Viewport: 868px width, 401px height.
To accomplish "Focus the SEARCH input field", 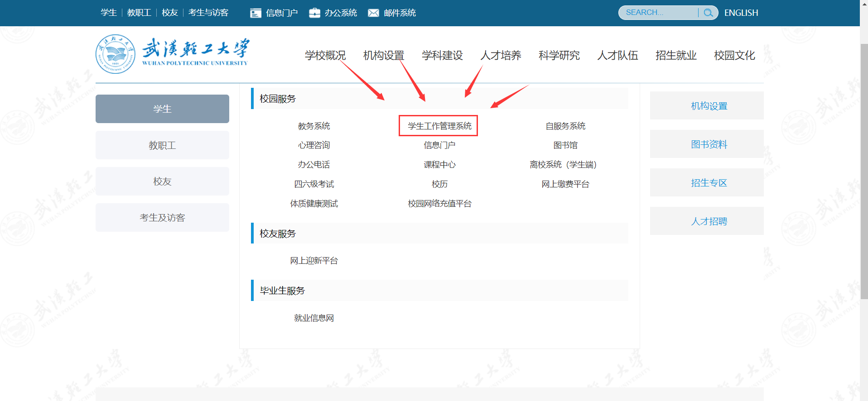I will point(659,13).
